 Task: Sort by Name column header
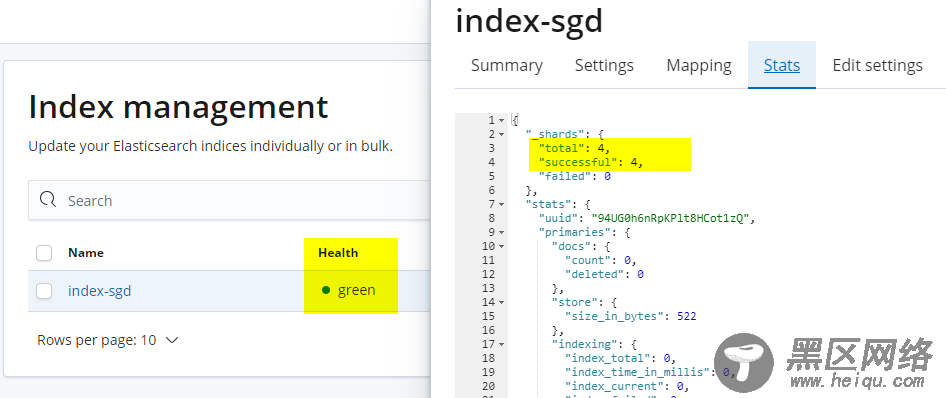[x=86, y=253]
